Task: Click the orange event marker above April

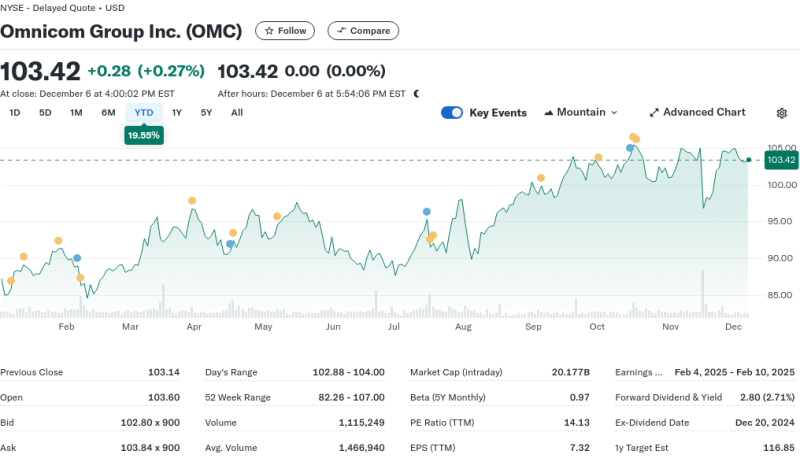Action: 192,201
